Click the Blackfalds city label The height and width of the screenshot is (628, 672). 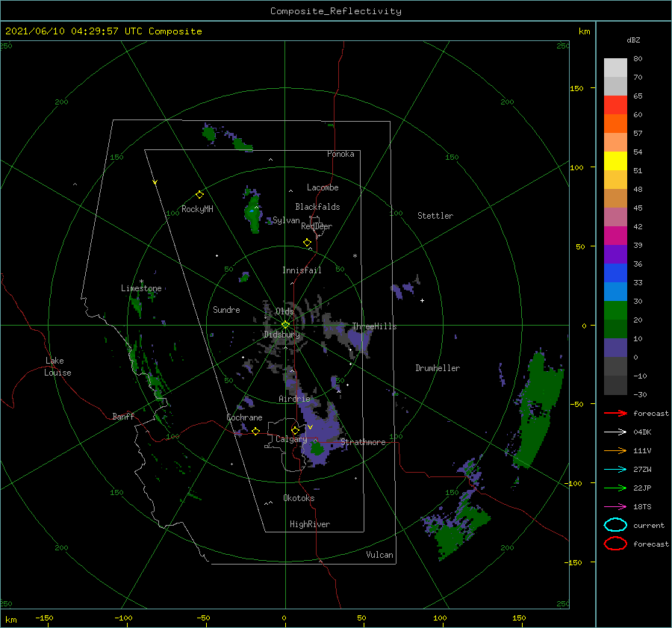[x=317, y=207]
